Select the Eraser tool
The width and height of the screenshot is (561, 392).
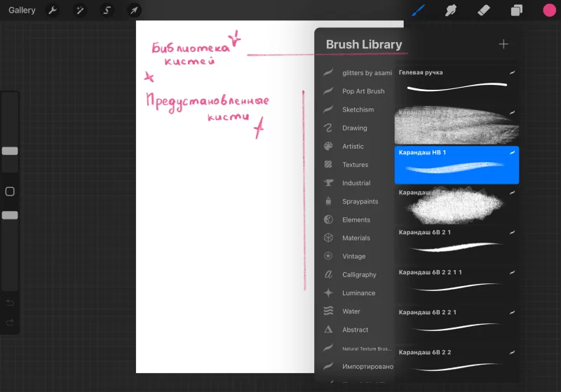pos(484,10)
